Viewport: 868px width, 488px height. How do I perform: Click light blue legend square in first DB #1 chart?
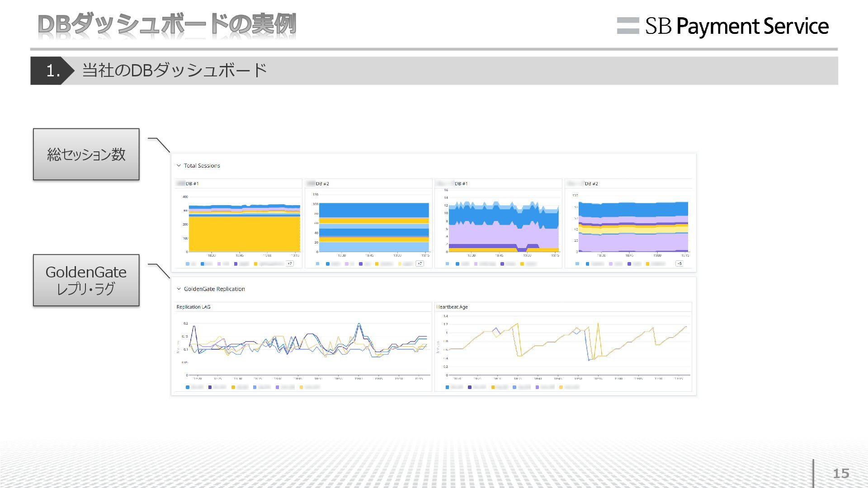(x=188, y=264)
